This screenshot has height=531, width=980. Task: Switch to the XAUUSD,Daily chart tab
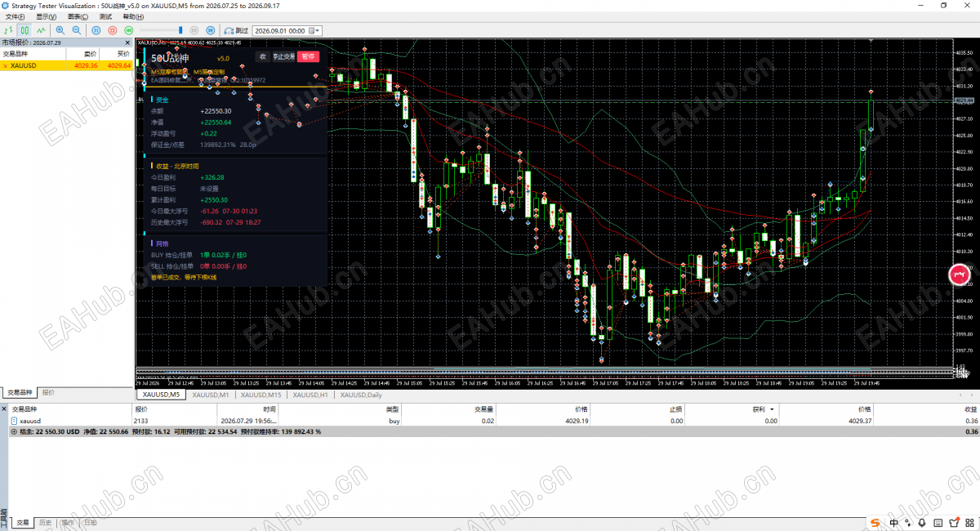tap(361, 395)
